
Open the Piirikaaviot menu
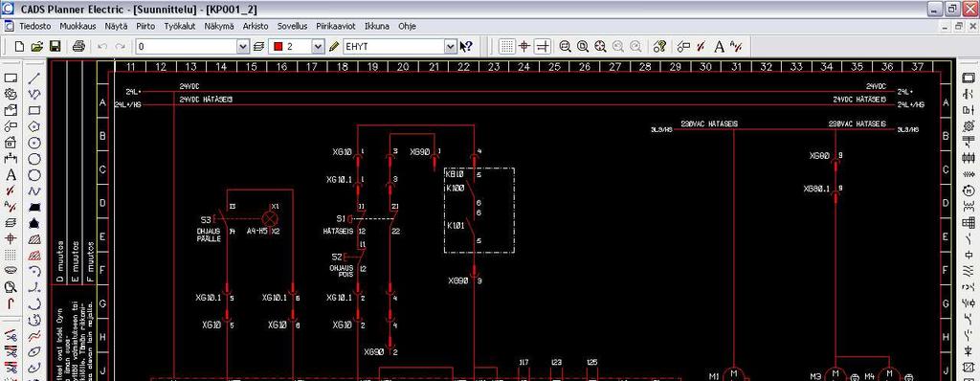tap(336, 26)
